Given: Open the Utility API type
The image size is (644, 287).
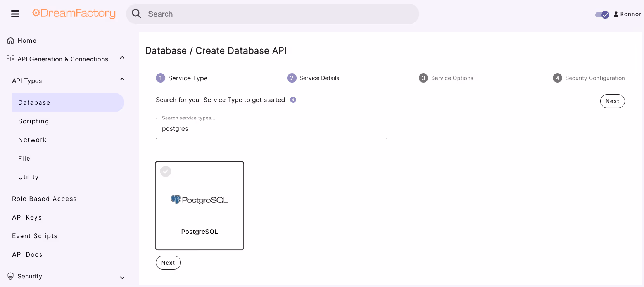Looking at the screenshot, I should click(29, 177).
